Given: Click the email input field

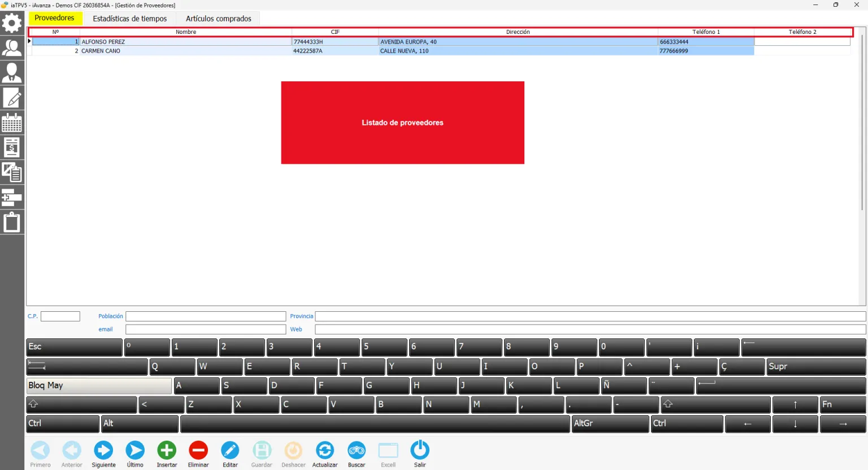Looking at the screenshot, I should [206, 329].
